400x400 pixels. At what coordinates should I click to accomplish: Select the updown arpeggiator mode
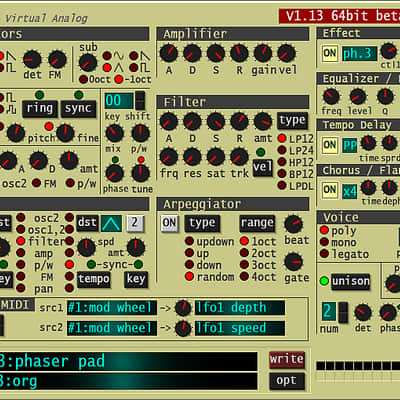pyautogui.click(x=190, y=241)
